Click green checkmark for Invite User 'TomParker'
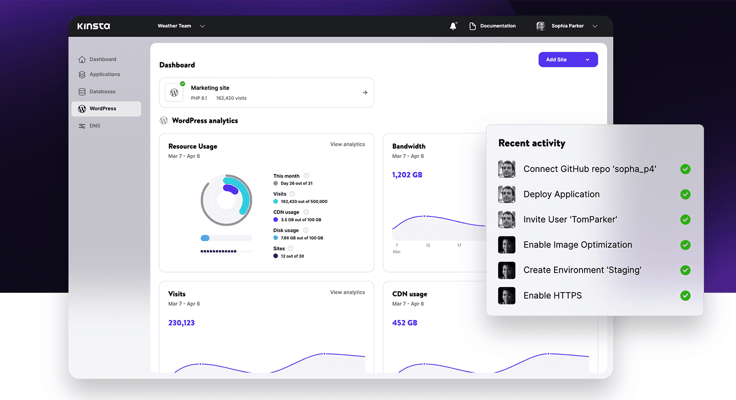Image resolution: width=736 pixels, height=400 pixels. pos(685,219)
